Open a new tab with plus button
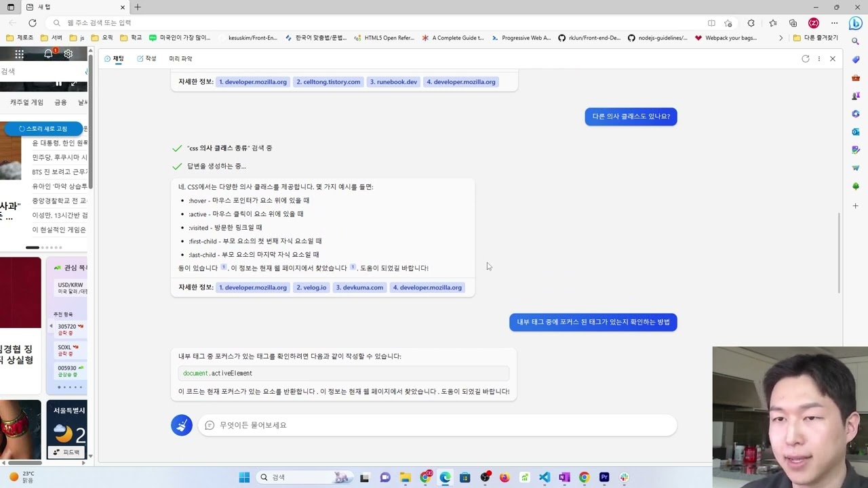 click(137, 7)
